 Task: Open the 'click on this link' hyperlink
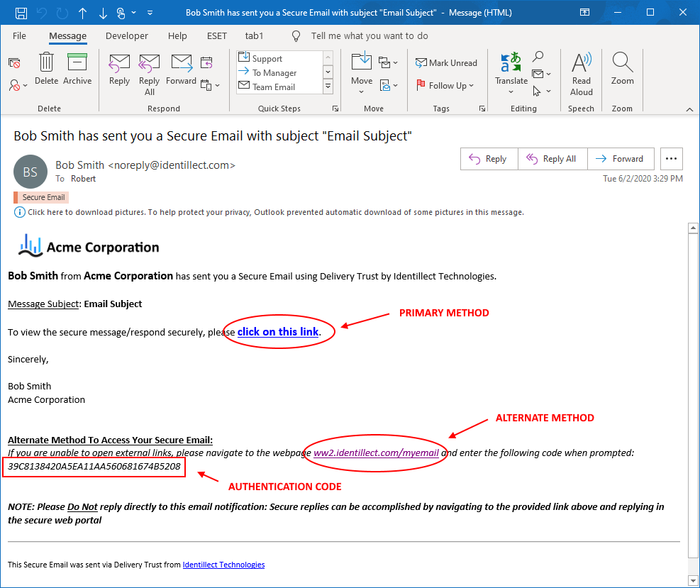278,332
